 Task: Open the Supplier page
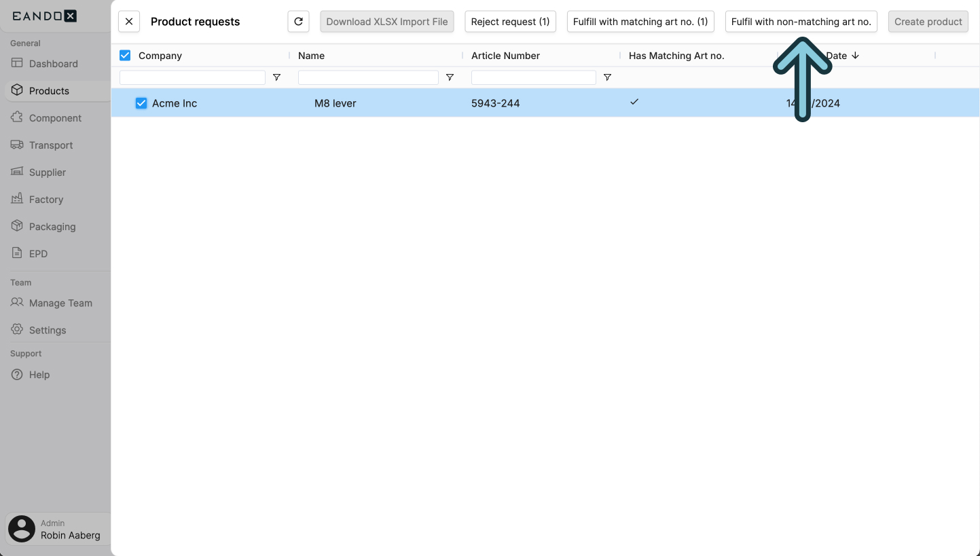47,172
